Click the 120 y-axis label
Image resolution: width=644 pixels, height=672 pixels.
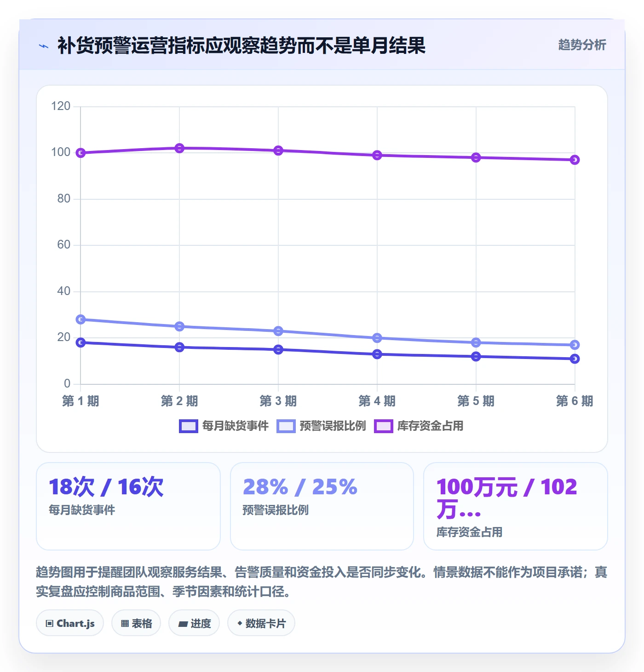[x=61, y=106]
